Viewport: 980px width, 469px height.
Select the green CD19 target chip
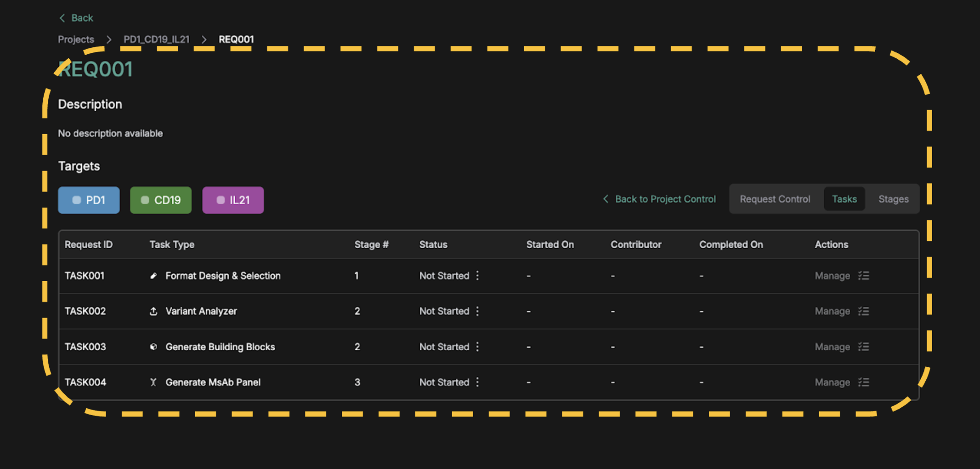161,200
